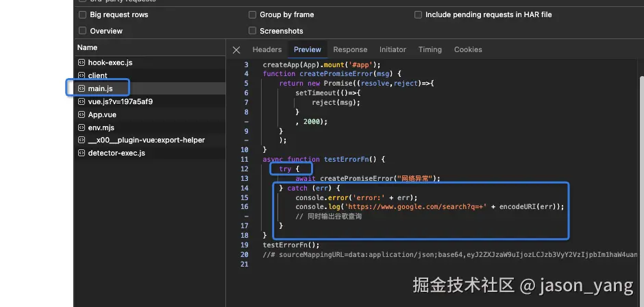
Task: Click the sourceMappingURL comment line
Action: point(451,255)
